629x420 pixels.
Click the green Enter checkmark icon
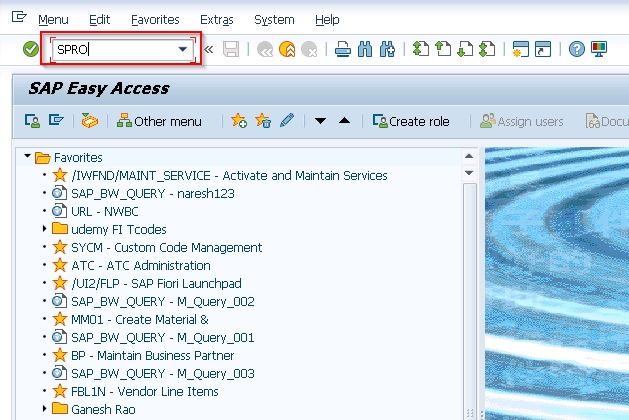coord(30,49)
